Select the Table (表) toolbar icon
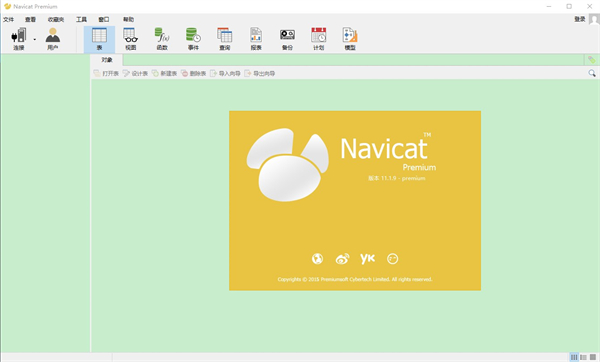This screenshot has height=362, width=600. 99,39
